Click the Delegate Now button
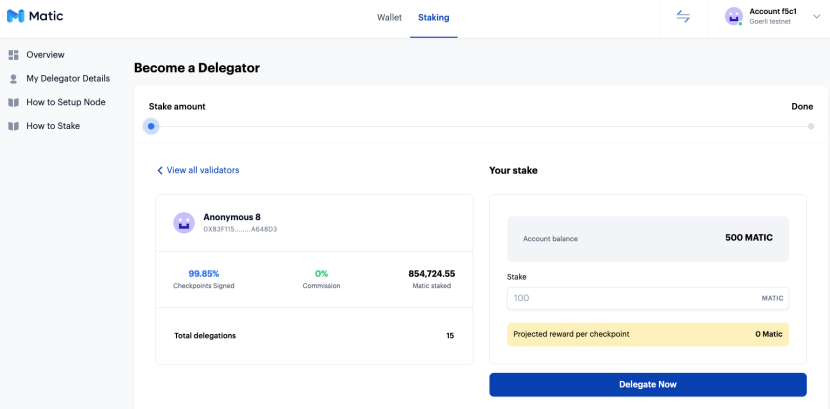The height and width of the screenshot is (409, 830). [648, 385]
